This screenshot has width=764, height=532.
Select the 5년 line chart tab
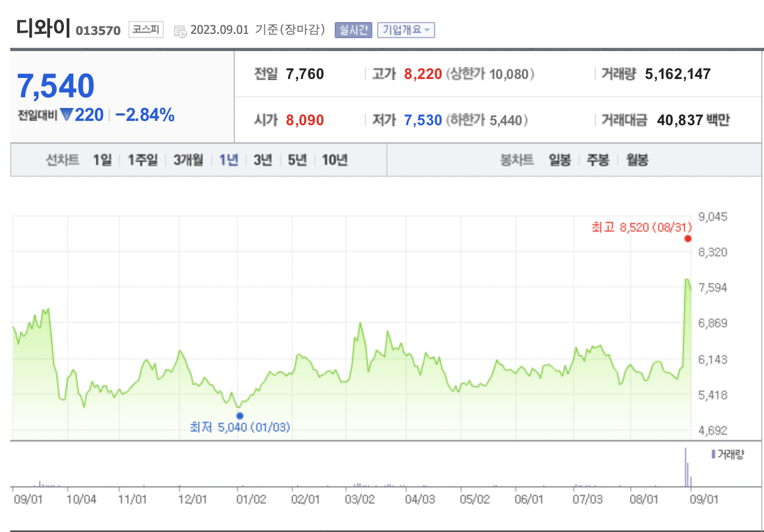(x=297, y=160)
